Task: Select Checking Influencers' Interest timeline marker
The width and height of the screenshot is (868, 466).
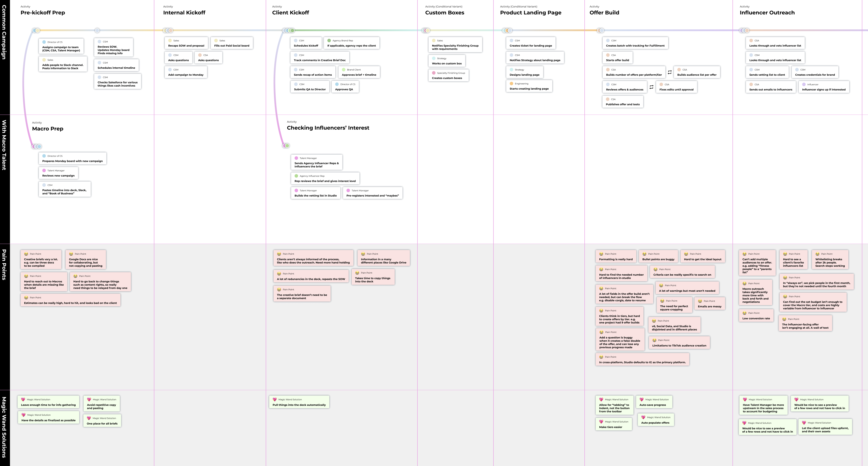Action: click(286, 146)
